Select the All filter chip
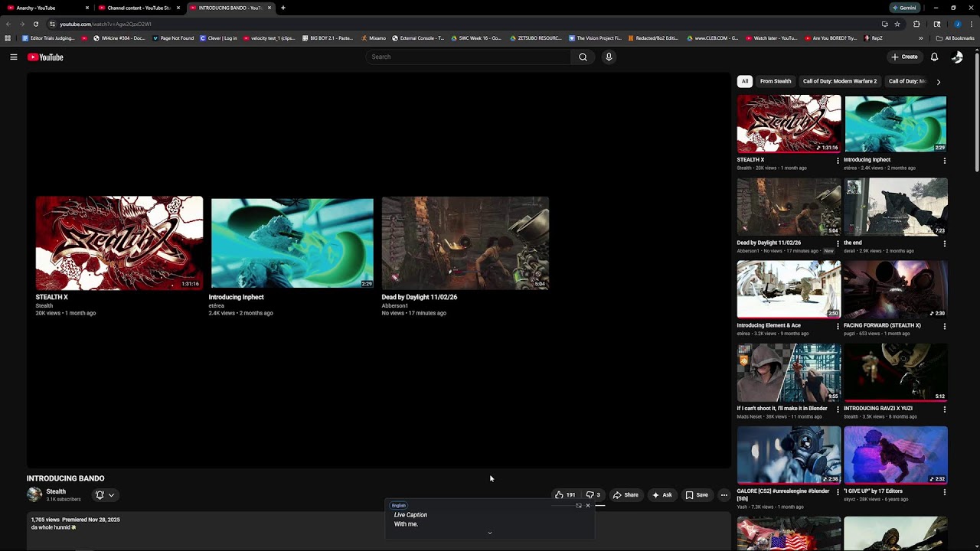980x551 pixels. (x=745, y=81)
